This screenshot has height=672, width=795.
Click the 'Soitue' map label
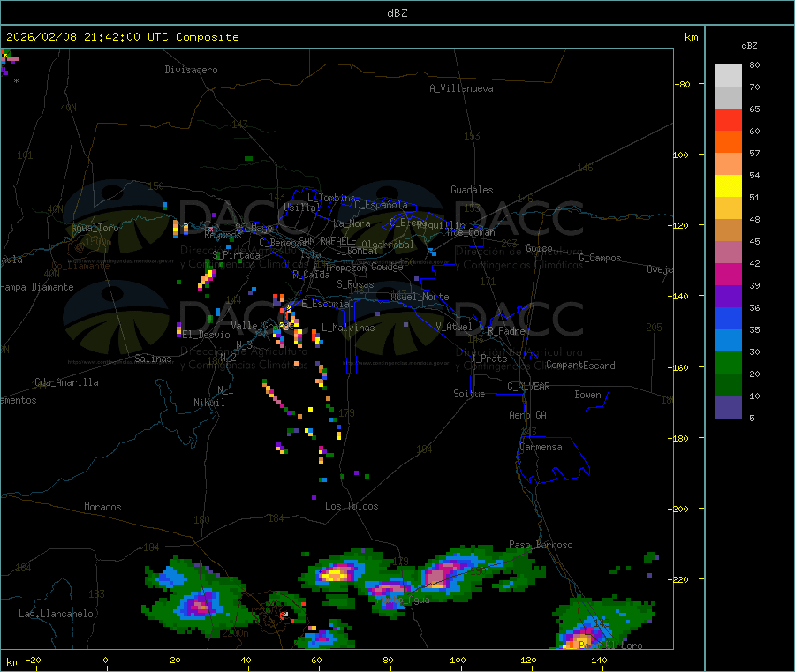(x=469, y=394)
